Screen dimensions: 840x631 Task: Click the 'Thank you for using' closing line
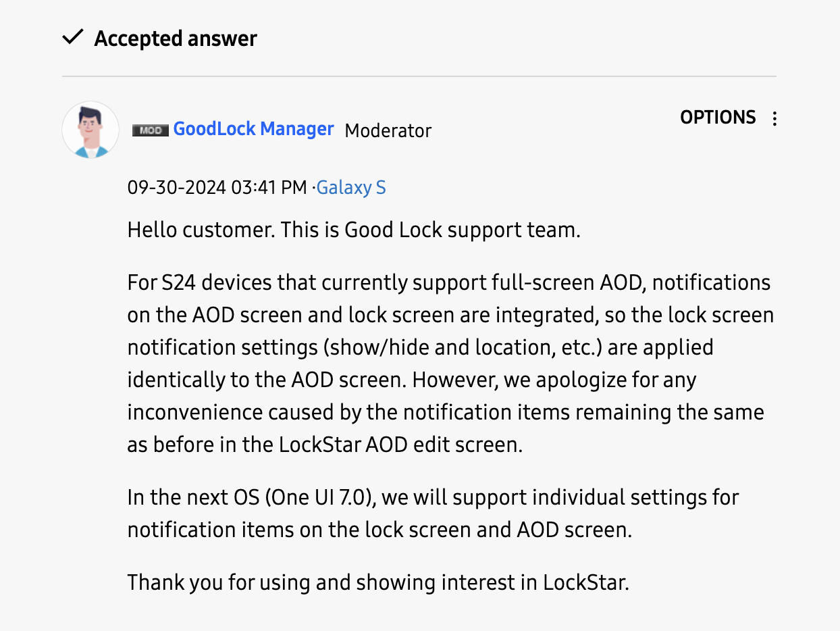click(378, 582)
